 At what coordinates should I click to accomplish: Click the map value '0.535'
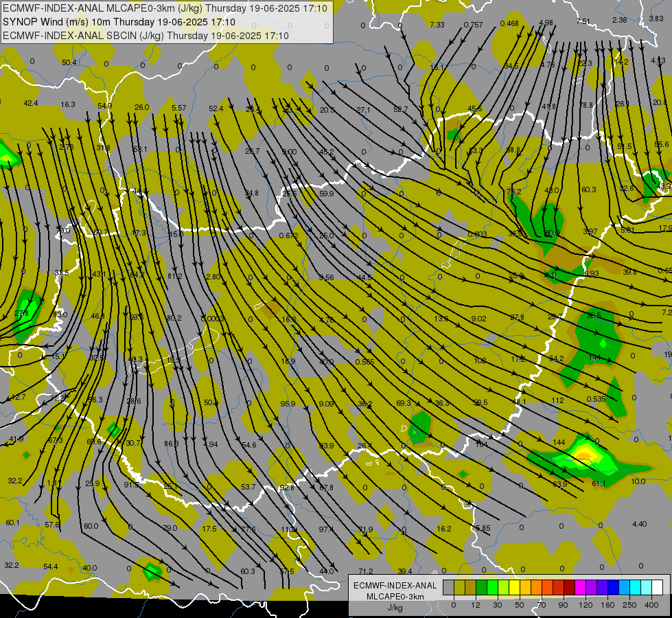pos(596,399)
